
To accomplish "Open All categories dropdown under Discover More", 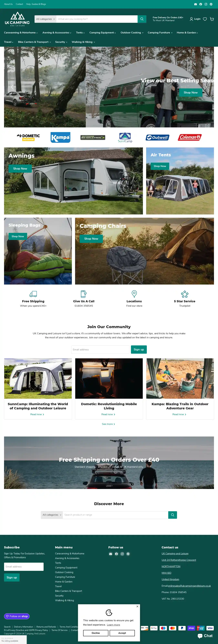I will coord(52,515).
